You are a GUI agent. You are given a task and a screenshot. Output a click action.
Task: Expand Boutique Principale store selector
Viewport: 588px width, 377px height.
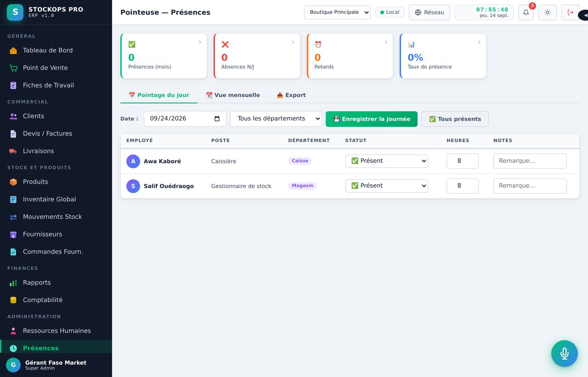pos(337,12)
